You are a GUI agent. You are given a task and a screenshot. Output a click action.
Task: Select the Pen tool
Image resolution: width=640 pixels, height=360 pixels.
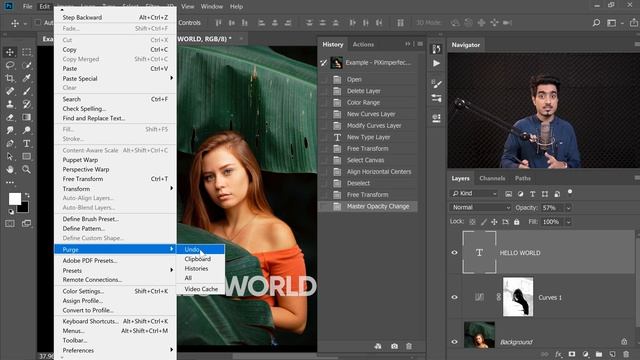(x=10, y=143)
